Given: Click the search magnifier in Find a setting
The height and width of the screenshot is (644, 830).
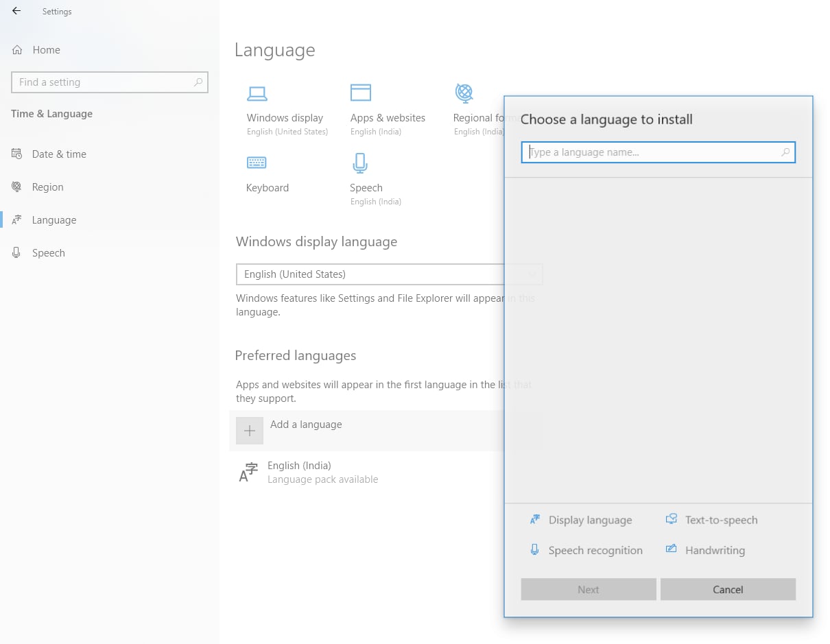Looking at the screenshot, I should (198, 82).
